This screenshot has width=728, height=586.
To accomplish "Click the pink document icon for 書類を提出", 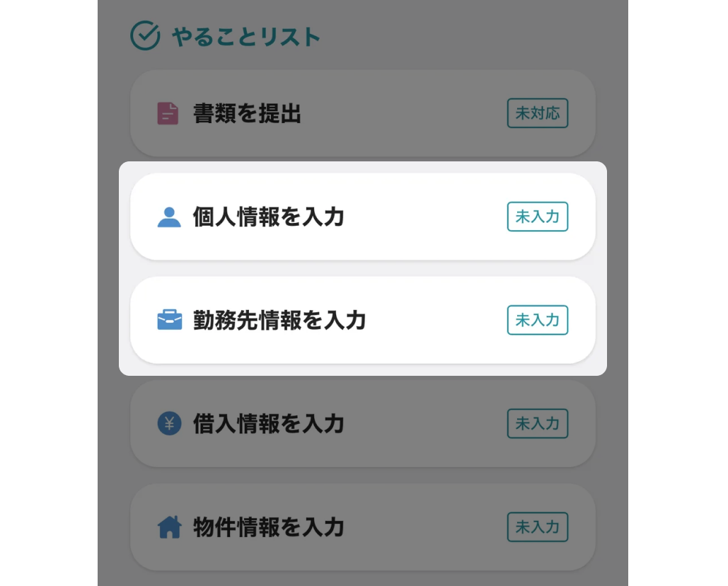I will [168, 113].
